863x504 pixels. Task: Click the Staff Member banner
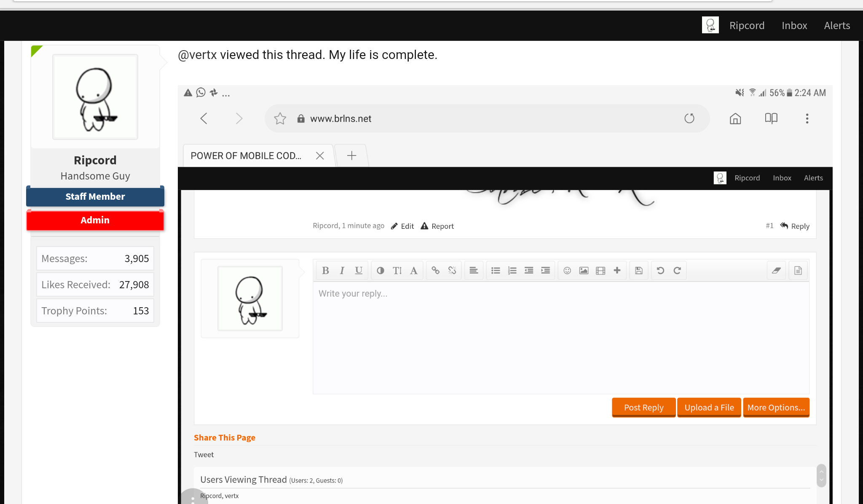(x=95, y=196)
